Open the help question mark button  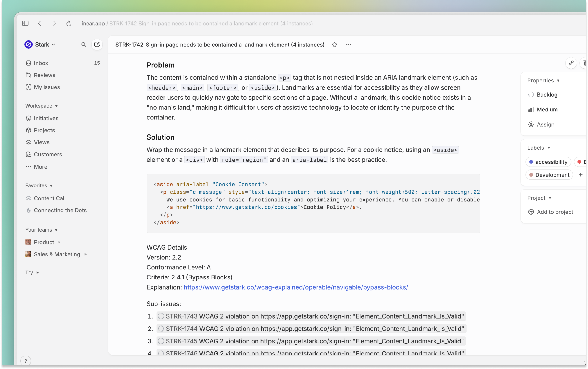point(26,361)
